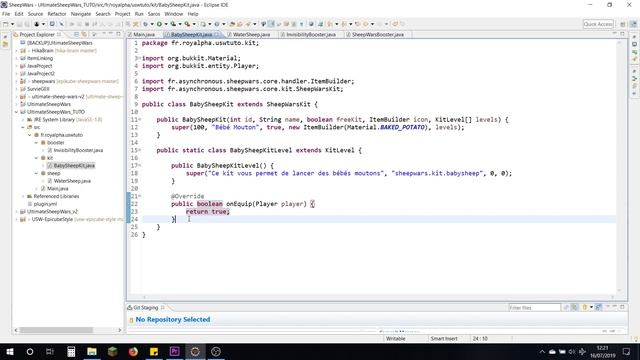640x360 pixels.
Task: Open Cortana search circle on taskbar
Action: [x=30, y=351]
